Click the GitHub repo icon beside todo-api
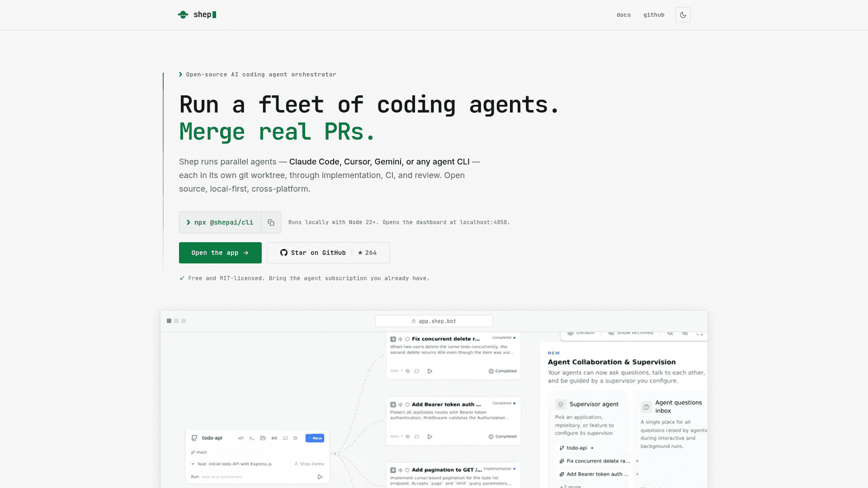Image resolution: width=868 pixels, height=488 pixels. coord(194,438)
